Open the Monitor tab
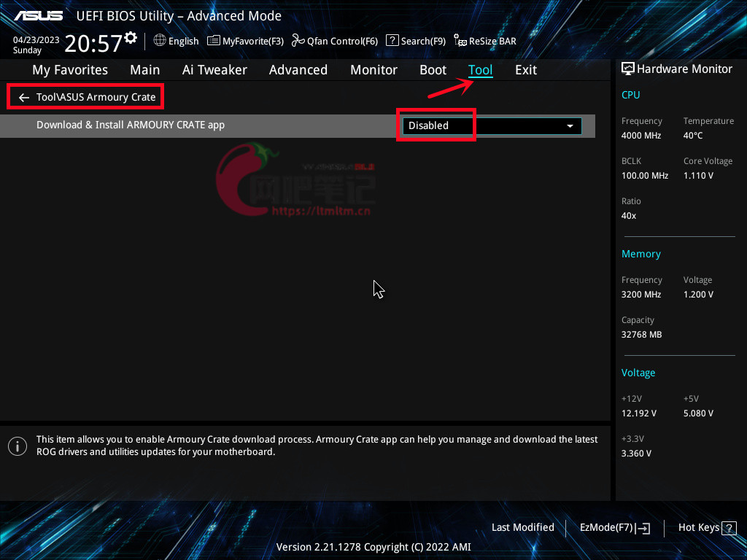The width and height of the screenshot is (747, 560). pyautogui.click(x=373, y=70)
